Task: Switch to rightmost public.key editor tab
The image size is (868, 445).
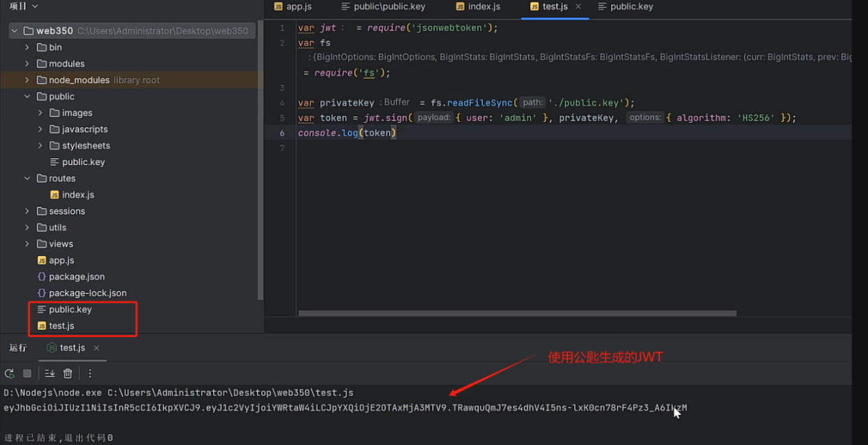Action: pos(625,6)
